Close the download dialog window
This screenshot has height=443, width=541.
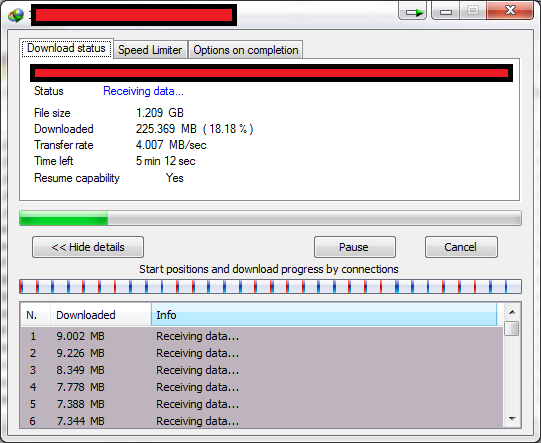(510, 11)
